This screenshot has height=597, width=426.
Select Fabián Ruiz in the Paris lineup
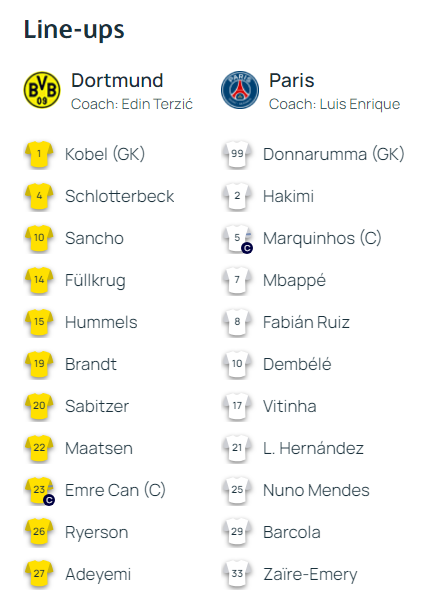point(306,322)
